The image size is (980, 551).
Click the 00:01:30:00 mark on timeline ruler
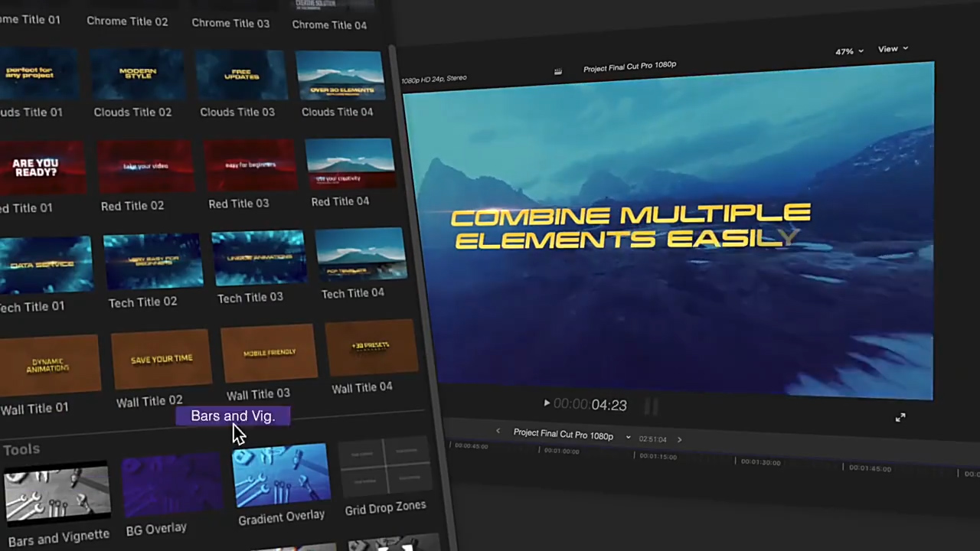click(760, 462)
